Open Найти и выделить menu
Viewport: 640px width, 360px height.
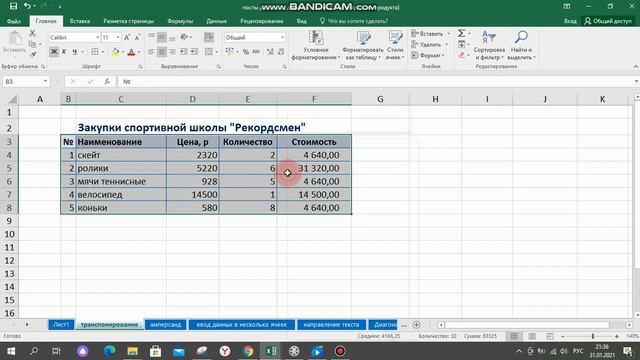click(x=521, y=45)
